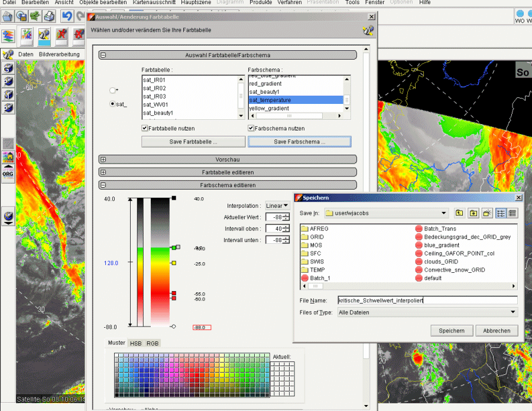The height and width of the screenshot is (411, 532).
Task: Switch to the Muster color tab
Action: tap(116, 342)
